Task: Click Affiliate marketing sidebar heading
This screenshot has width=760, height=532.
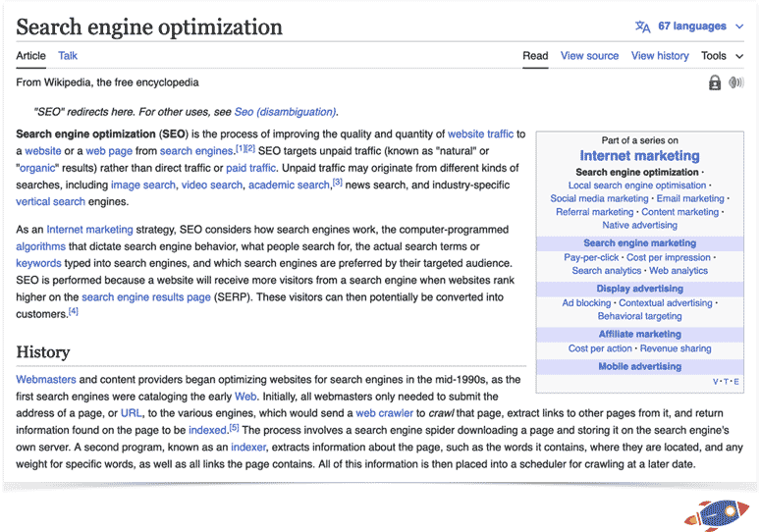Action: point(640,335)
